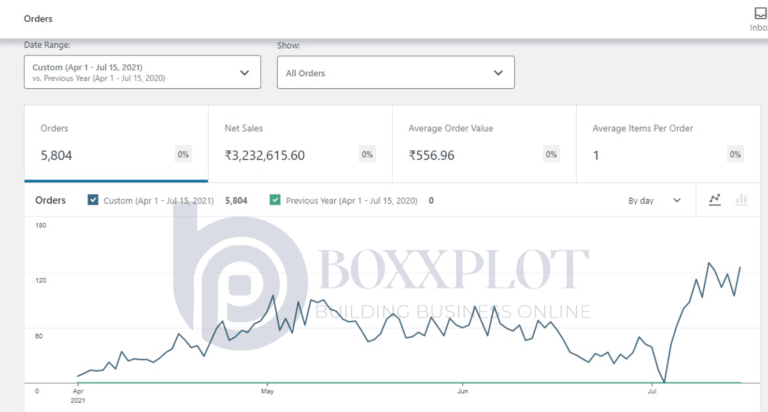Open the By day interval dropdown
The image size is (768, 412).
pyautogui.click(x=654, y=200)
